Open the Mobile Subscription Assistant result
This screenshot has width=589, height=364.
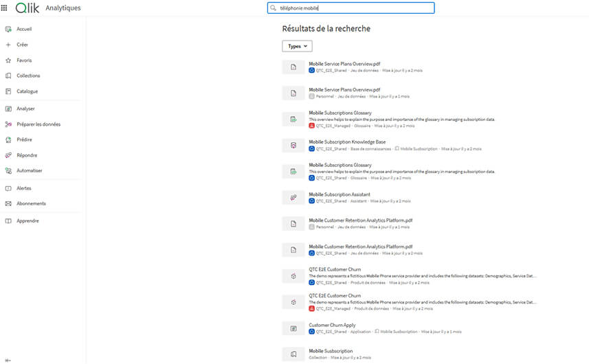(x=340, y=194)
